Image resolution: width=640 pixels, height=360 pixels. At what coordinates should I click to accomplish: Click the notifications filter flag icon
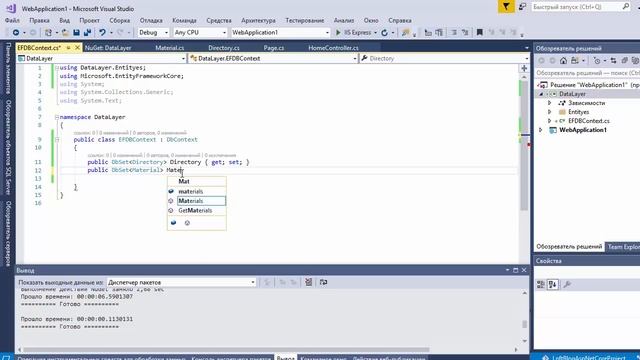pyautogui.click(x=506, y=7)
